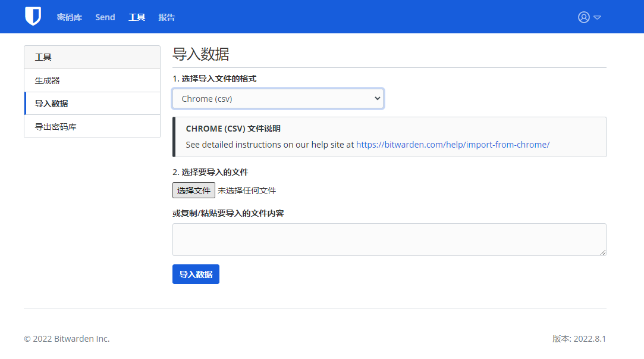Open the 密码库 vault page
This screenshot has width=644, height=359.
[69, 17]
